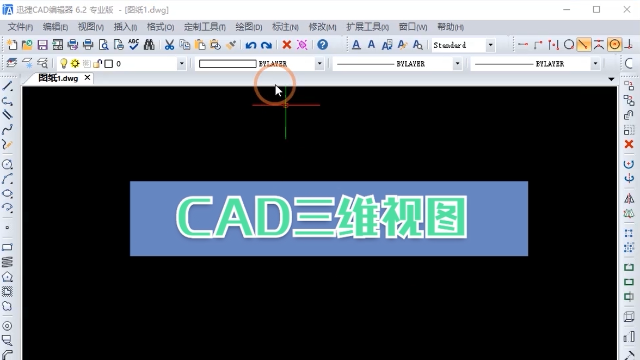
Task: Open the 格式 menu
Action: pos(160,27)
